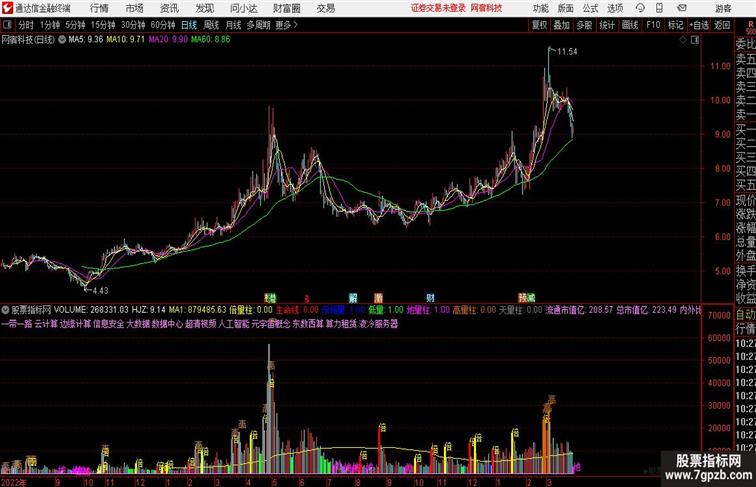Add stock with +自选 button

click(x=699, y=25)
